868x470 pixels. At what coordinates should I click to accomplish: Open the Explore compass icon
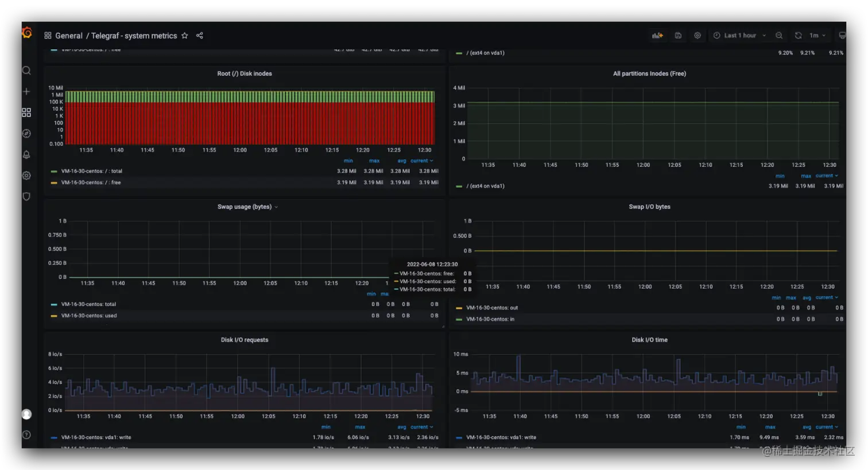point(26,134)
